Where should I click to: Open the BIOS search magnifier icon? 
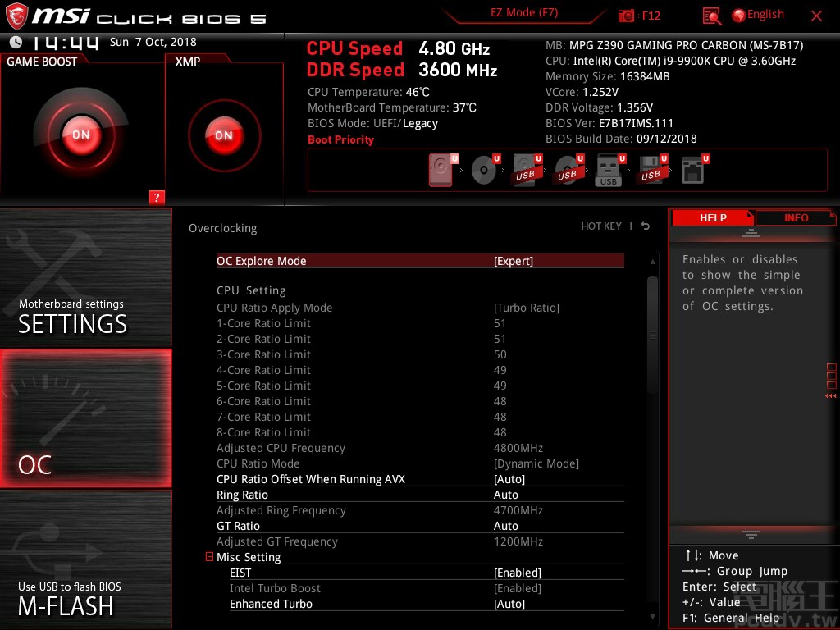point(711,16)
